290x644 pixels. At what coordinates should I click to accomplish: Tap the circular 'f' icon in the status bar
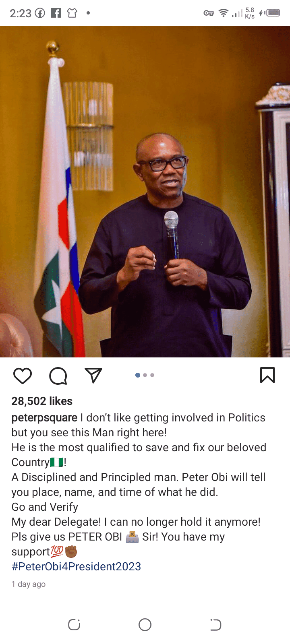pyautogui.click(x=39, y=12)
